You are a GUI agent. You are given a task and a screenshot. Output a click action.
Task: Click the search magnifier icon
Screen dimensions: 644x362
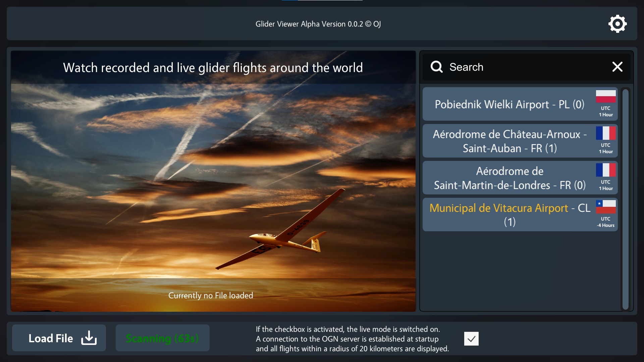click(x=437, y=67)
